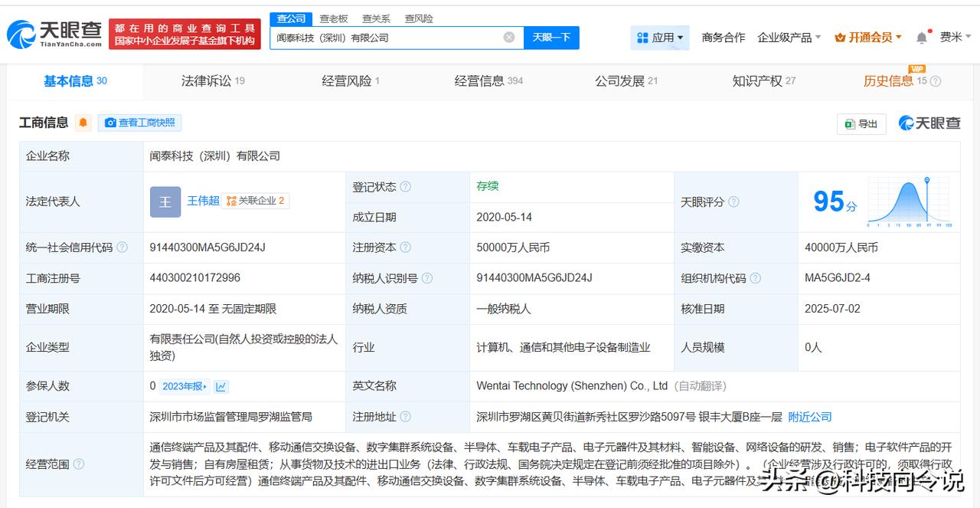Click the help icon next to 登记状态
The height and width of the screenshot is (508, 980).
[406, 187]
